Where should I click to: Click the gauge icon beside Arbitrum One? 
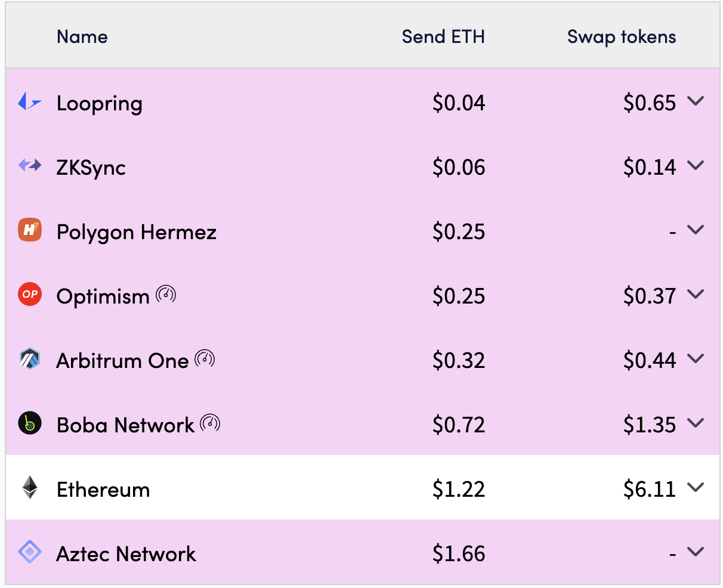point(205,358)
